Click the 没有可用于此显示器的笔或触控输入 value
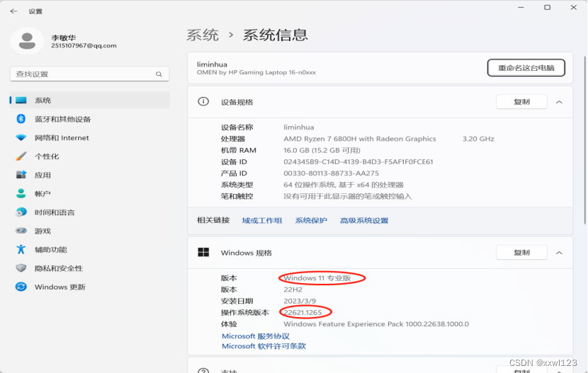This screenshot has width=588, height=373. (x=348, y=196)
